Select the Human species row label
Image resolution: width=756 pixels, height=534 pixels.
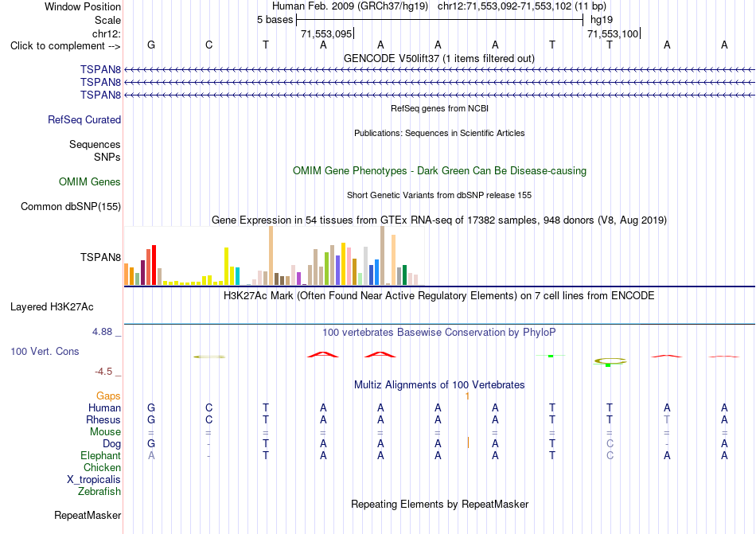(x=104, y=407)
